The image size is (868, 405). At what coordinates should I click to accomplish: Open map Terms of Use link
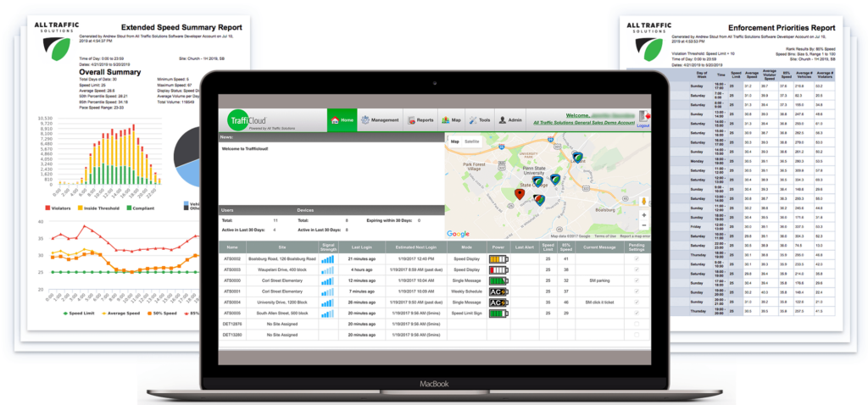[605, 236]
